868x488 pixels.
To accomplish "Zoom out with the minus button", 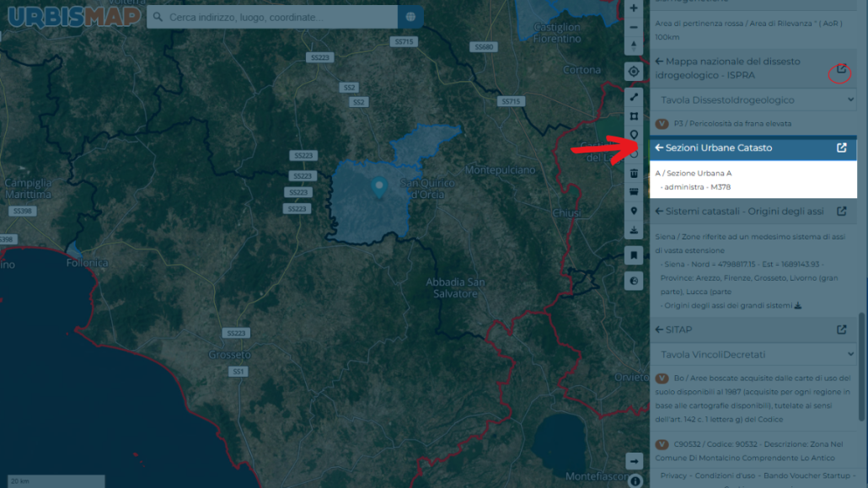I will tap(634, 27).
